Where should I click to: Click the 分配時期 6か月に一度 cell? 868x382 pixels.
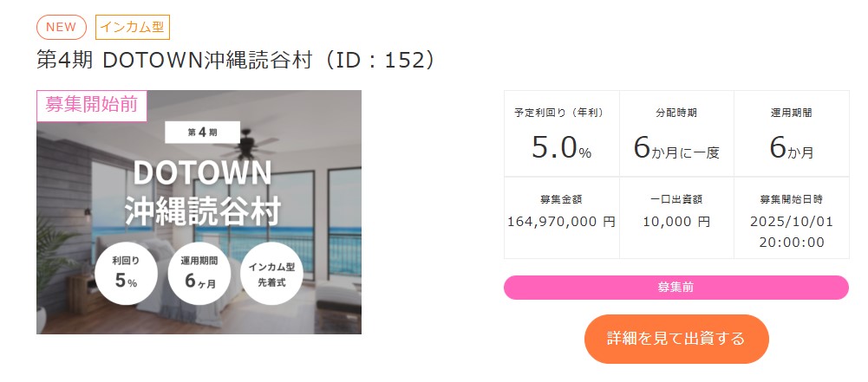[x=676, y=134]
